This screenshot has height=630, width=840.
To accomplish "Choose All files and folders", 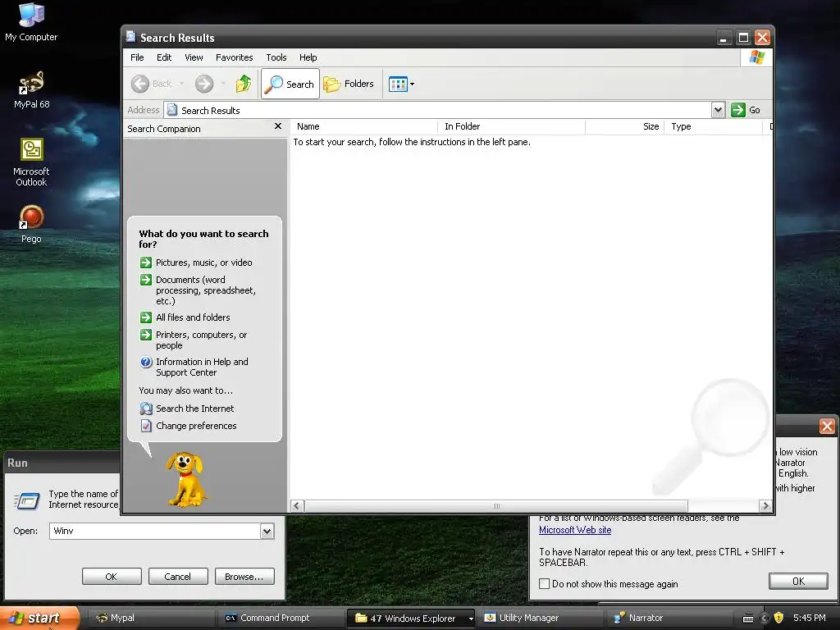I will [x=185, y=317].
